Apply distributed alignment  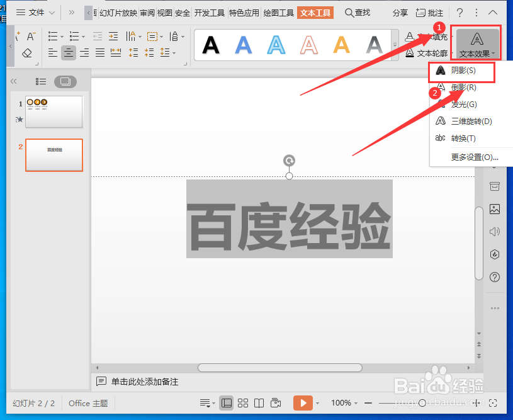point(116,52)
